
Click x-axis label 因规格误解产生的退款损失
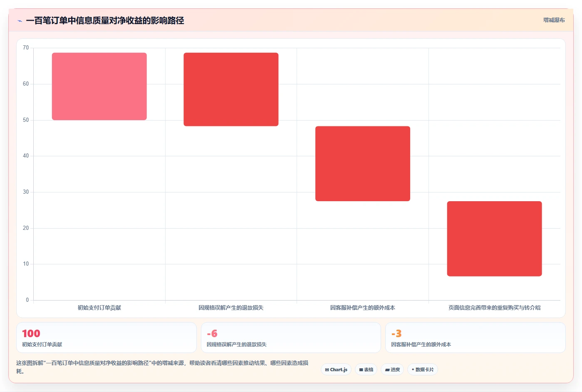tap(231, 308)
